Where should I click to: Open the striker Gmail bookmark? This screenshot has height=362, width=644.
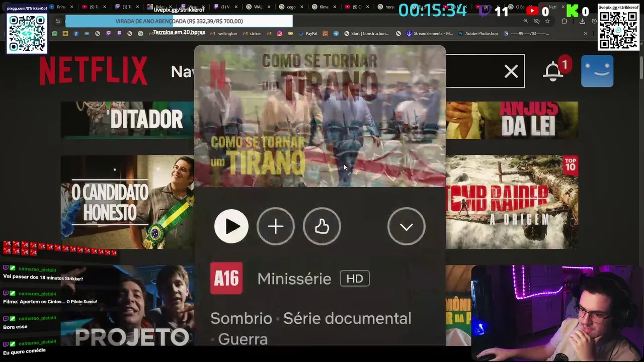[252, 33]
